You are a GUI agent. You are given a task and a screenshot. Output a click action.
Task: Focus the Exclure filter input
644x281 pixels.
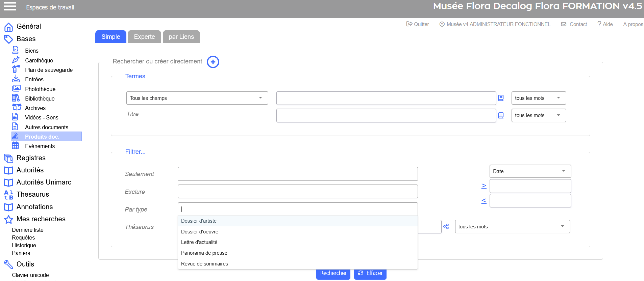(298, 192)
